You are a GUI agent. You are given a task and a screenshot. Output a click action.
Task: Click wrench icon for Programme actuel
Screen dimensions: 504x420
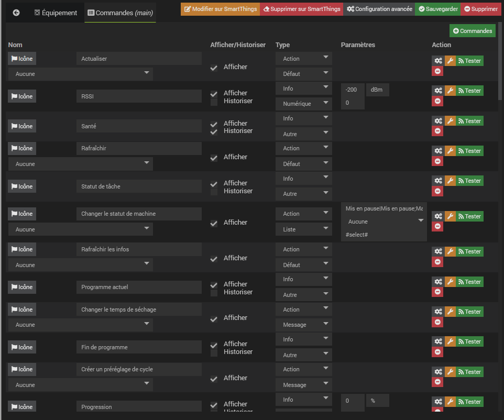pyautogui.click(x=450, y=282)
